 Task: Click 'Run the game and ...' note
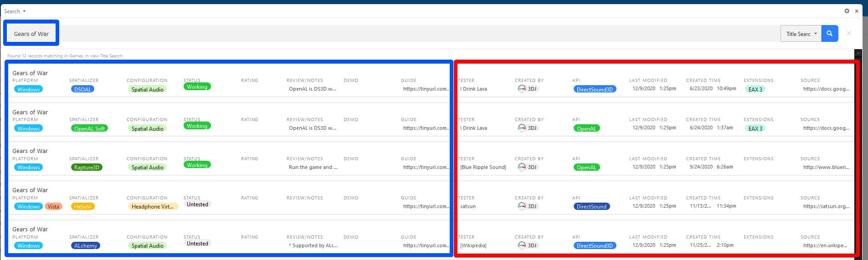[x=313, y=167]
